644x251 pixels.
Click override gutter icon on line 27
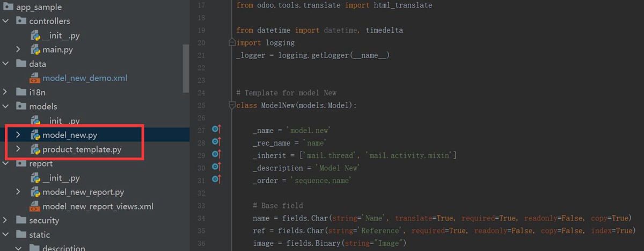(216, 130)
